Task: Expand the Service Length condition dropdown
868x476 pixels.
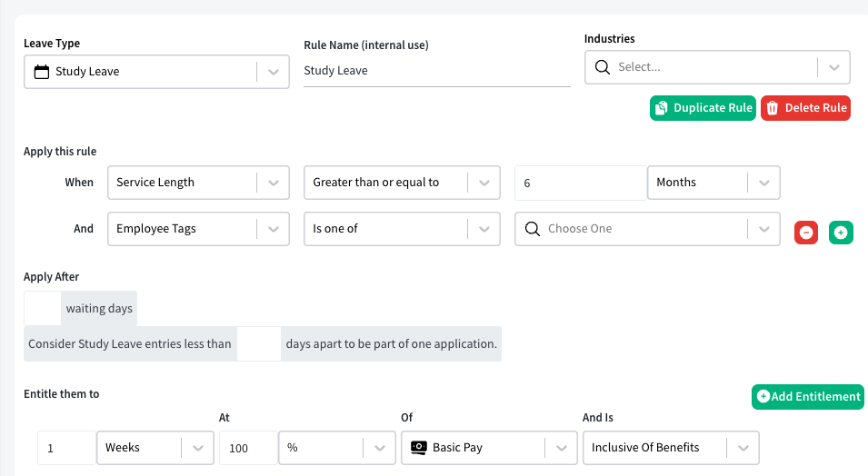Action: pyautogui.click(x=198, y=183)
